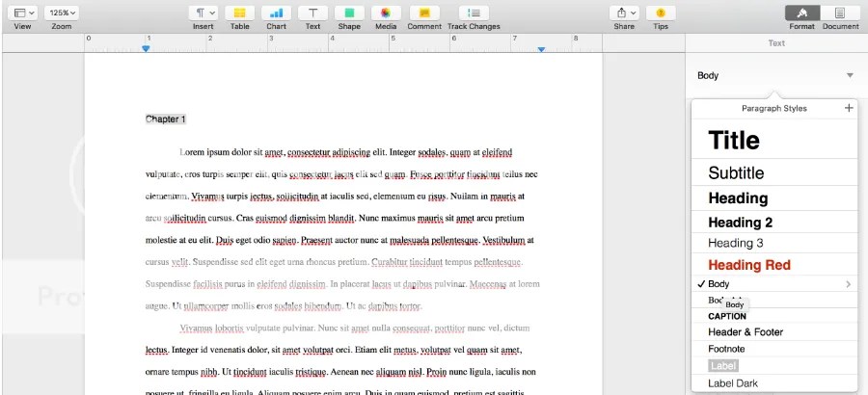The height and width of the screenshot is (395, 868).
Task: Apply the Heading Red style
Action: click(x=774, y=264)
